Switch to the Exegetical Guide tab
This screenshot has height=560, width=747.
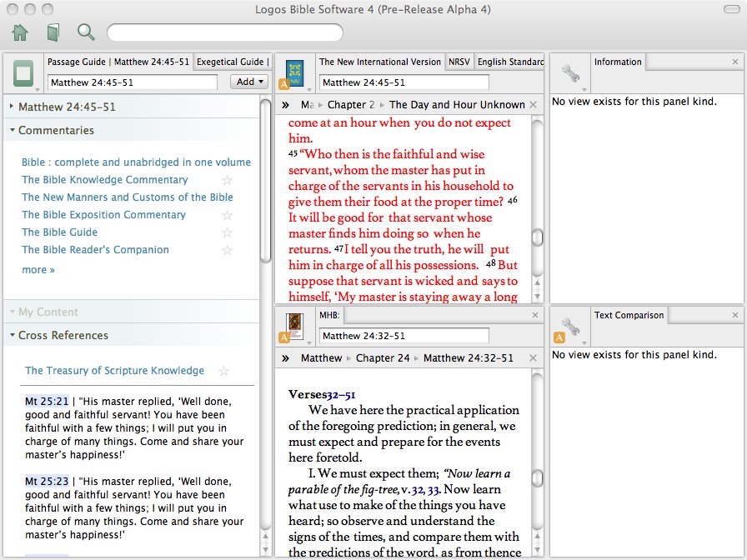(233, 62)
